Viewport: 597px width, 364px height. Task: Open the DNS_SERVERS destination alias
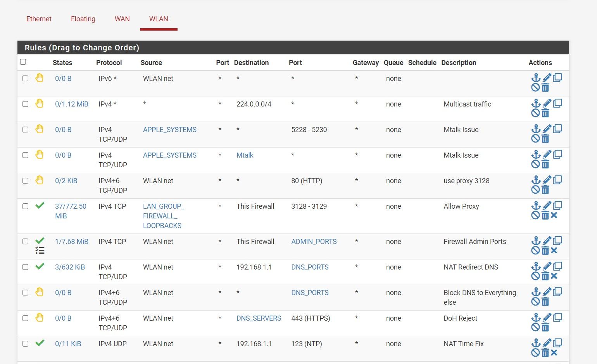coord(259,318)
